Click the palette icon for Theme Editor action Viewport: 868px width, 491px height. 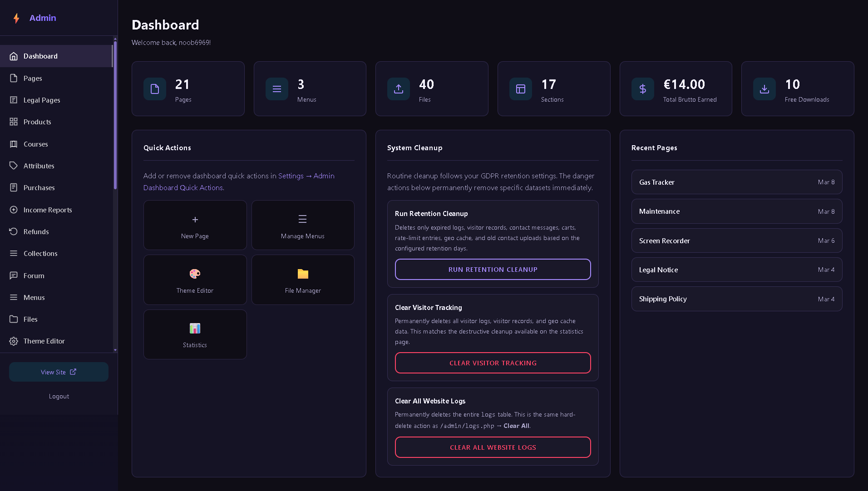pyautogui.click(x=195, y=274)
